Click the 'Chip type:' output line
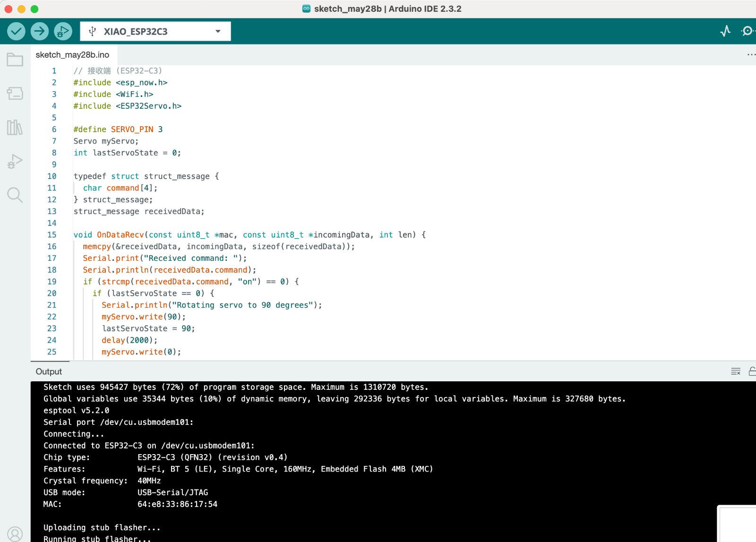This screenshot has width=756, height=542. [x=165, y=457]
